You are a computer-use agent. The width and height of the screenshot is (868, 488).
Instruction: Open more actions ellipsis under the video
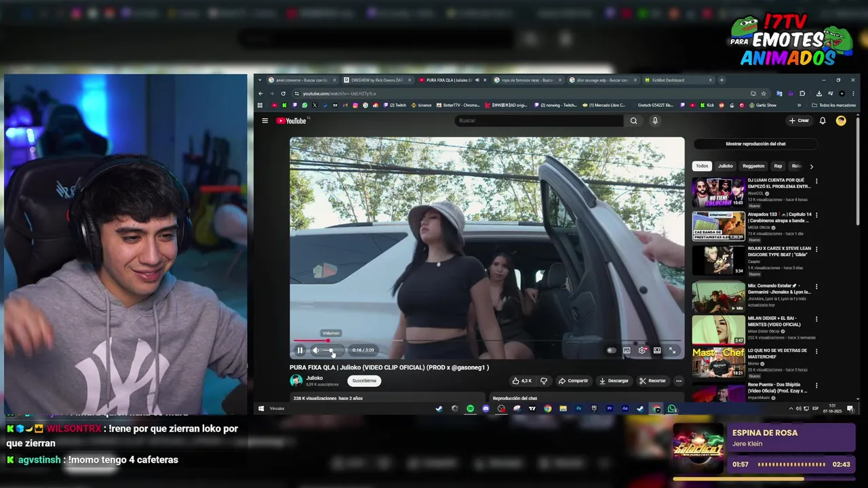point(679,381)
